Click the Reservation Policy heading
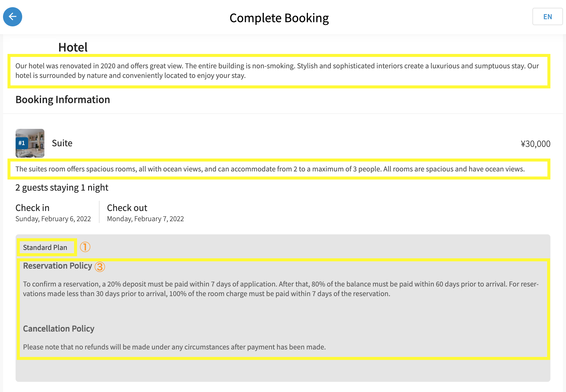 [x=58, y=266]
